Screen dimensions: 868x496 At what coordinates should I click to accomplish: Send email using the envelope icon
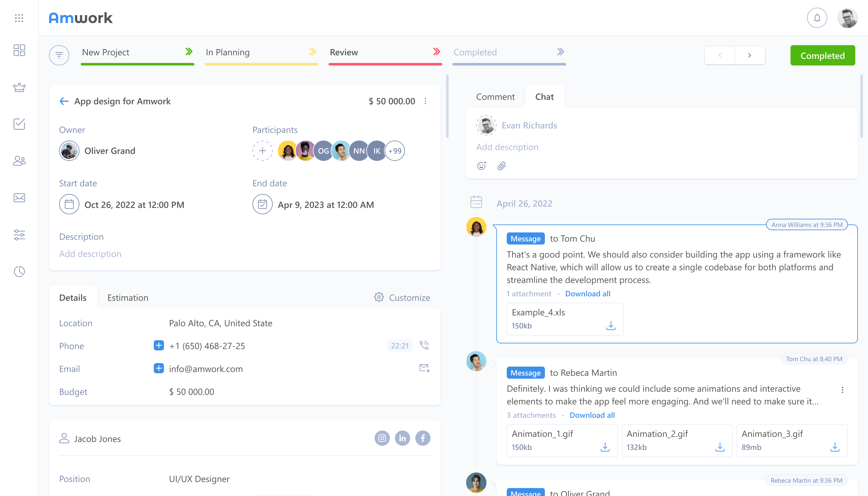[424, 368]
